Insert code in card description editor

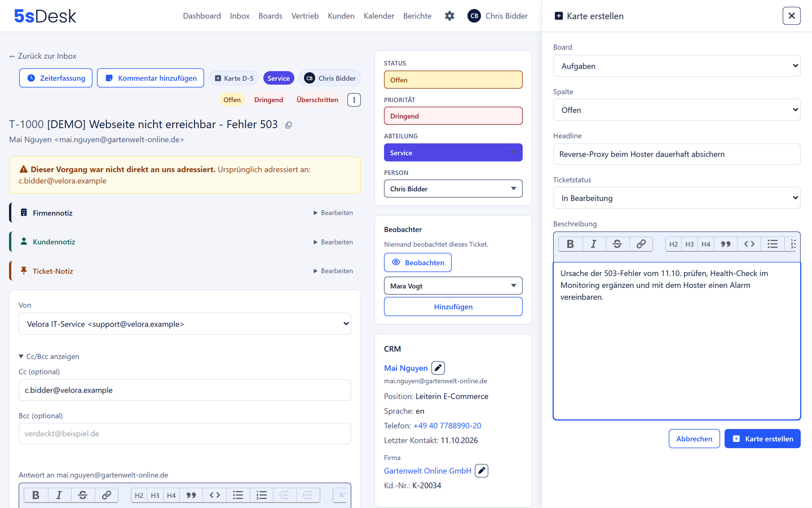(749, 244)
